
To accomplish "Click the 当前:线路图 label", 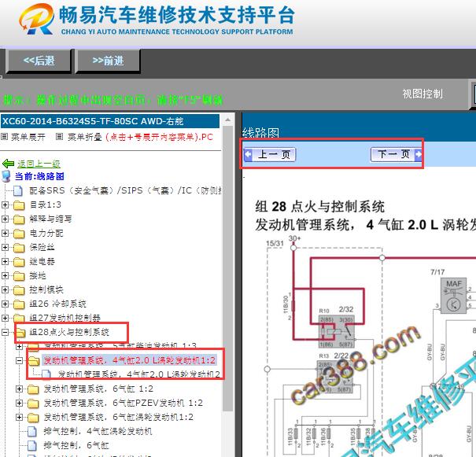I will [x=39, y=176].
